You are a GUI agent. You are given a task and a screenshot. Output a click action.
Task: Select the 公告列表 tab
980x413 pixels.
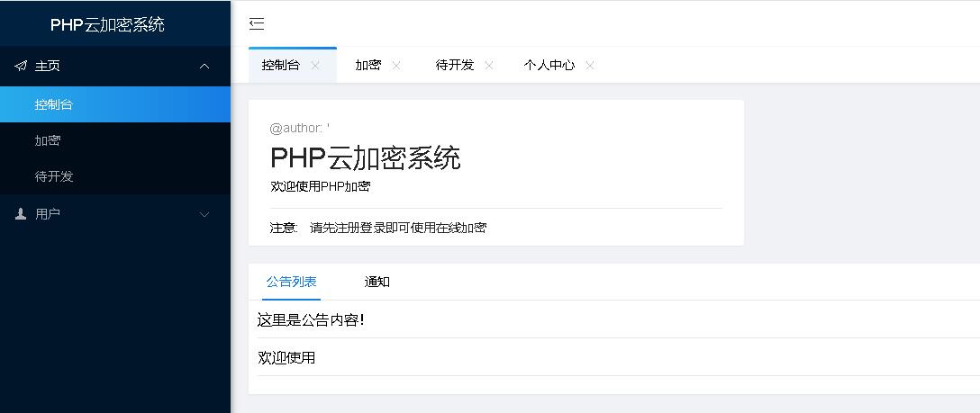tap(291, 282)
